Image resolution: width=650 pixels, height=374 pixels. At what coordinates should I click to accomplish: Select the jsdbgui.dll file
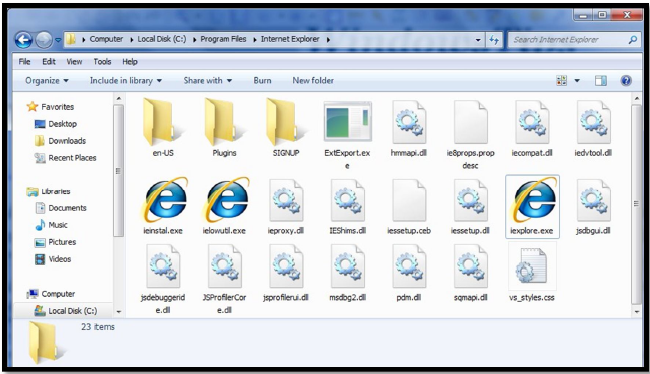coord(593,207)
